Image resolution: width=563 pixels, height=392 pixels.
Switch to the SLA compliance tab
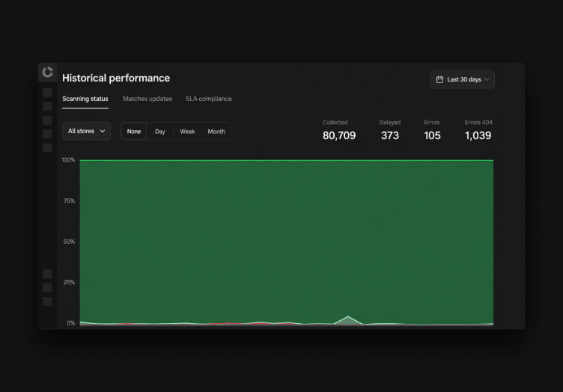[x=209, y=99]
